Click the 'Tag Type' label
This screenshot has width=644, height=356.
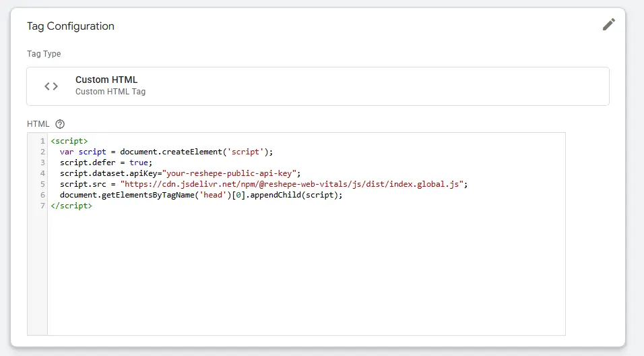pyautogui.click(x=44, y=54)
